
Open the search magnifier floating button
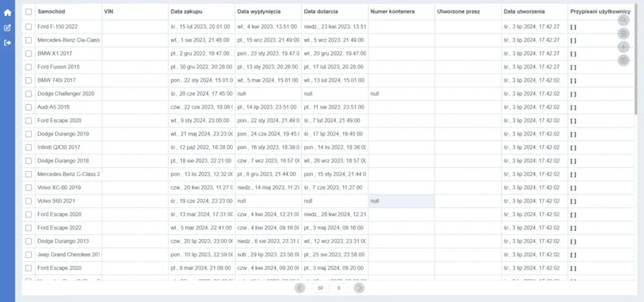tap(623, 20)
